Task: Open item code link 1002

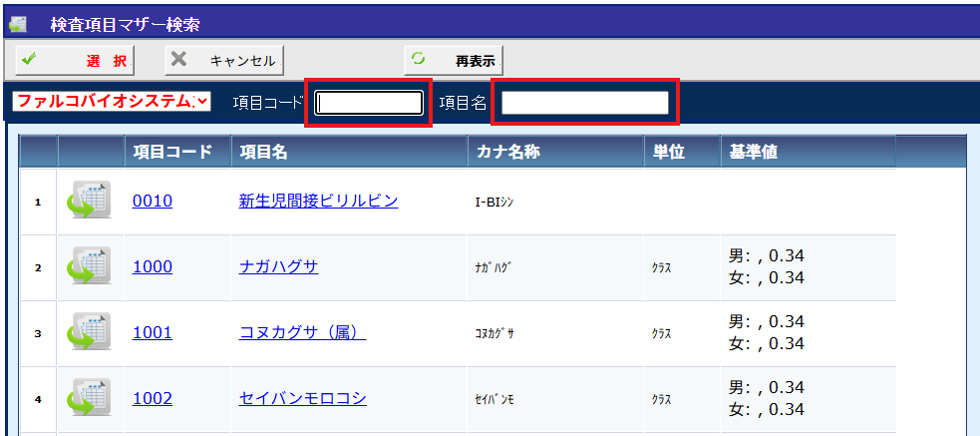Action: pos(153,398)
